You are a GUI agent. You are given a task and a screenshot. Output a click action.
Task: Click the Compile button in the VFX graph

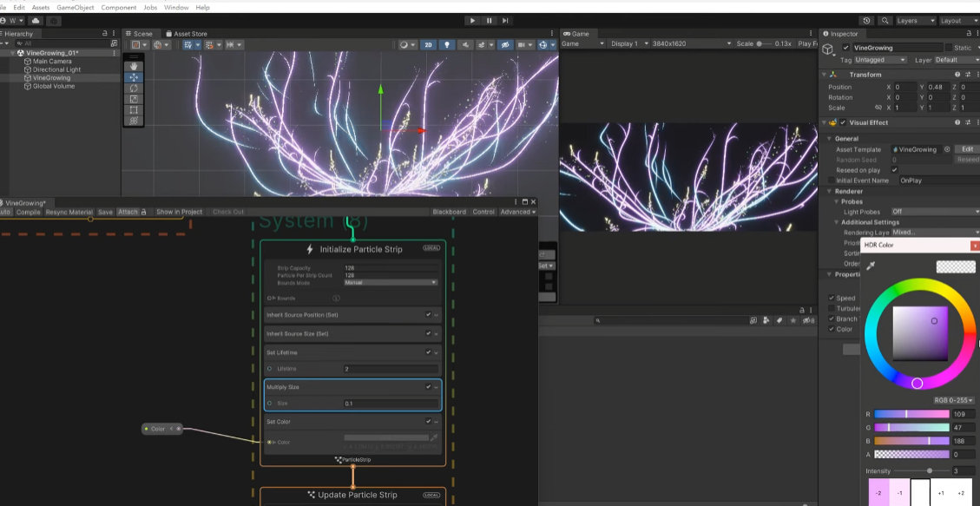(x=30, y=211)
